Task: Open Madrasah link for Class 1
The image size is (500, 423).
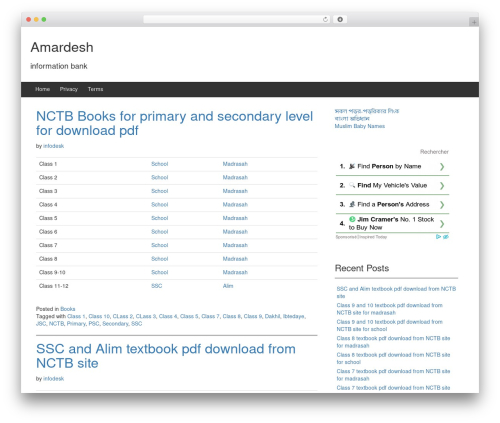Action: (235, 164)
